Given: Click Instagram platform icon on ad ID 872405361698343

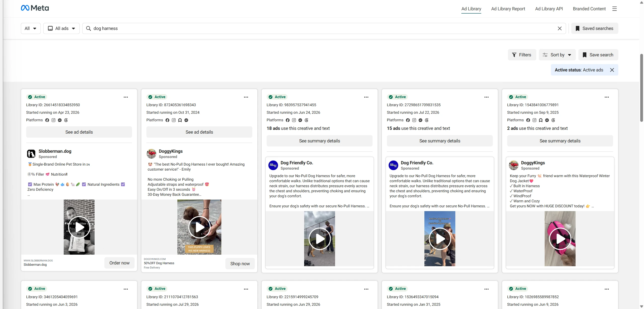Looking at the screenshot, I should coord(174,120).
